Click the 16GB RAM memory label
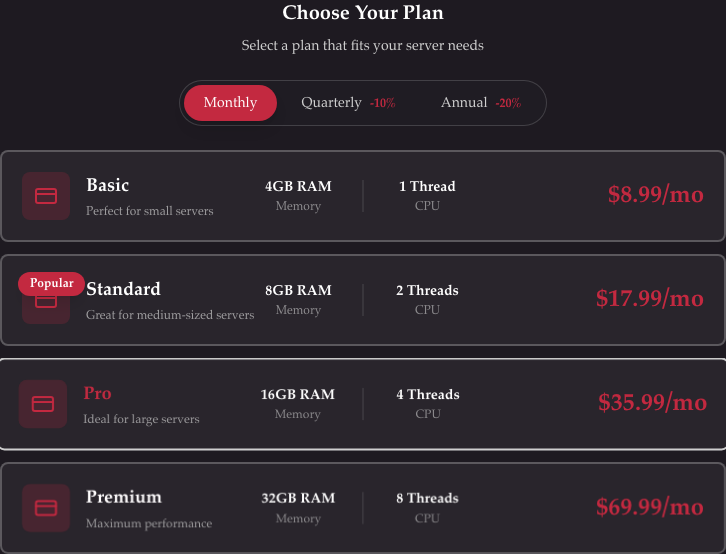 pyautogui.click(x=298, y=394)
